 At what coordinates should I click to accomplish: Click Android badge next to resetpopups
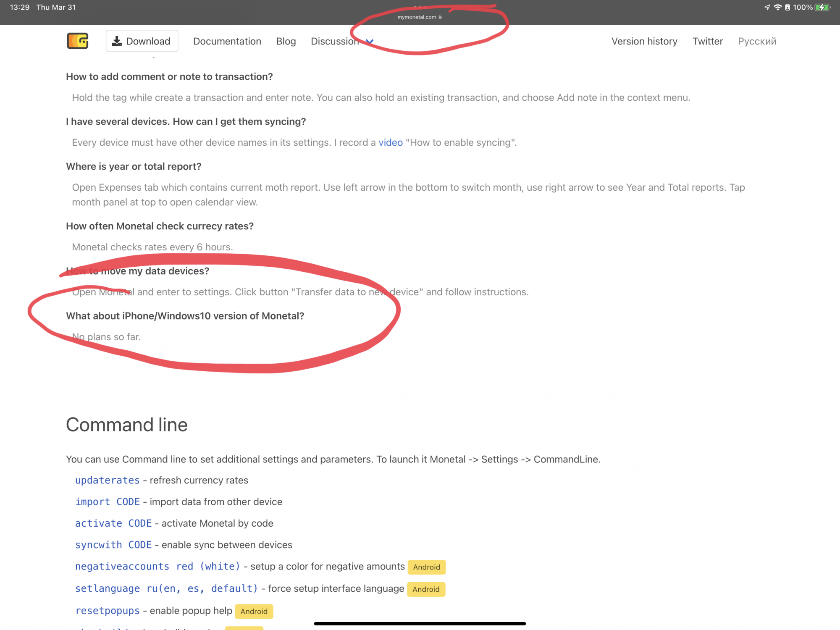254,612
